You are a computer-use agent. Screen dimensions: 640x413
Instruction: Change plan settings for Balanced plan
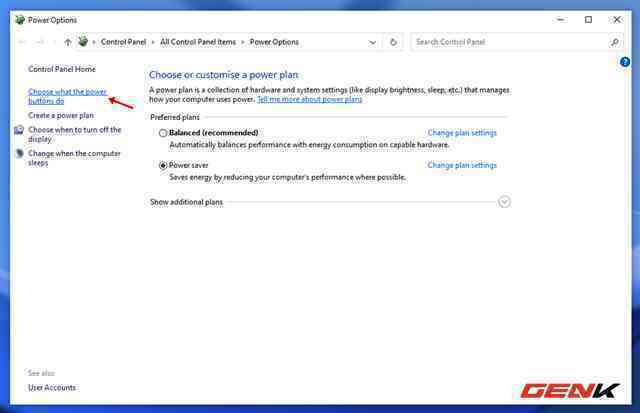(462, 133)
